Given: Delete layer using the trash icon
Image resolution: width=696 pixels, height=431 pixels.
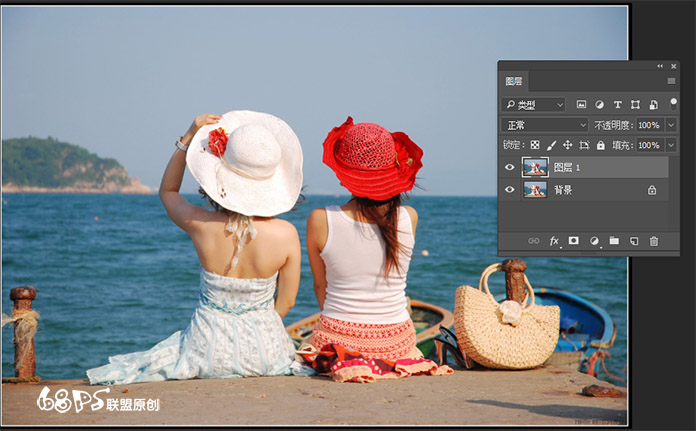Looking at the screenshot, I should pyautogui.click(x=654, y=241).
